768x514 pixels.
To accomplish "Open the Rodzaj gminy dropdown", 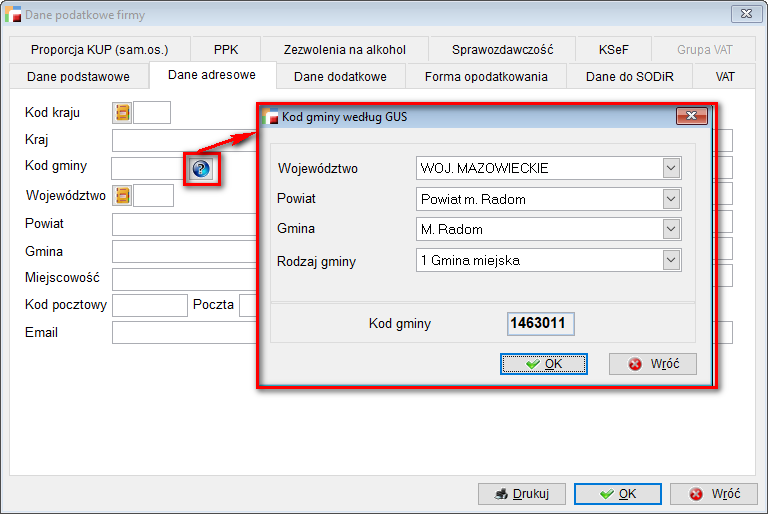I will click(x=671, y=261).
